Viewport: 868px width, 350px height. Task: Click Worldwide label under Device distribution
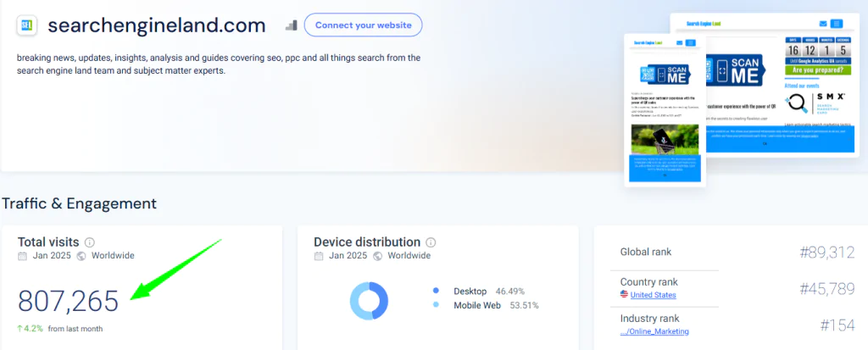tap(409, 256)
